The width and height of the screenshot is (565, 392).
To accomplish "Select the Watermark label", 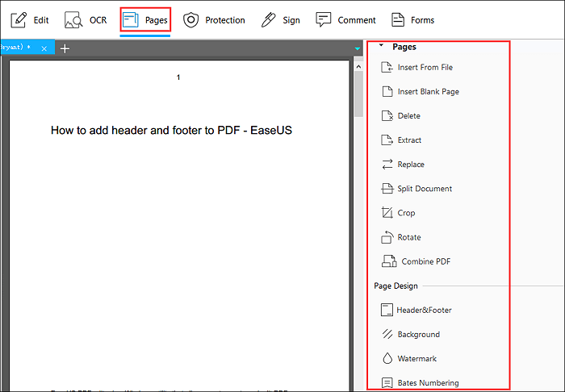I will tap(417, 358).
